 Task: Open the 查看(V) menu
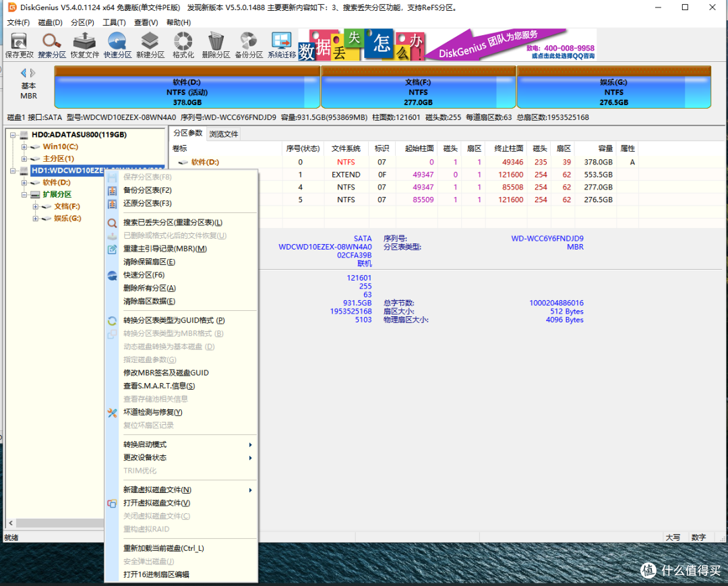pyautogui.click(x=146, y=22)
